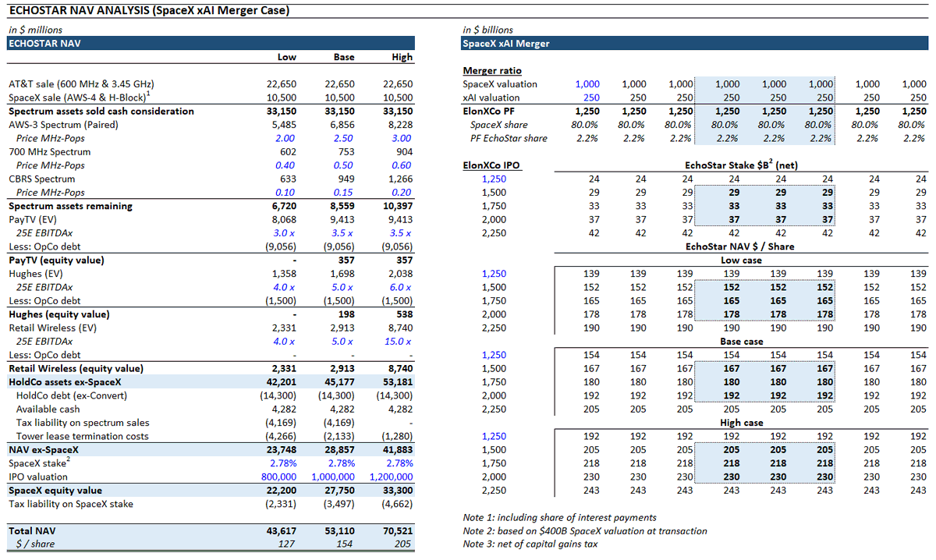Click the 'in $ billions' unit label
Viewport: 936px width, 560px height.
point(487,30)
